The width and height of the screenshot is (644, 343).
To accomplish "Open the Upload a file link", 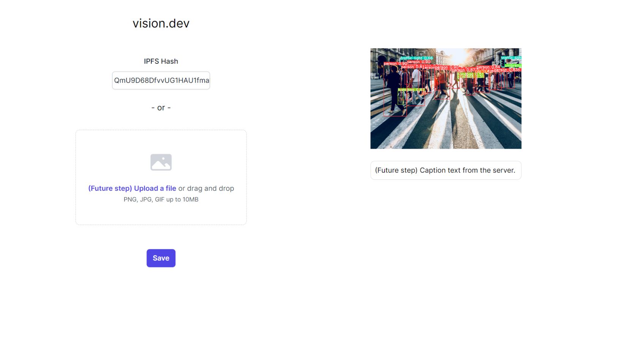I will tap(132, 188).
